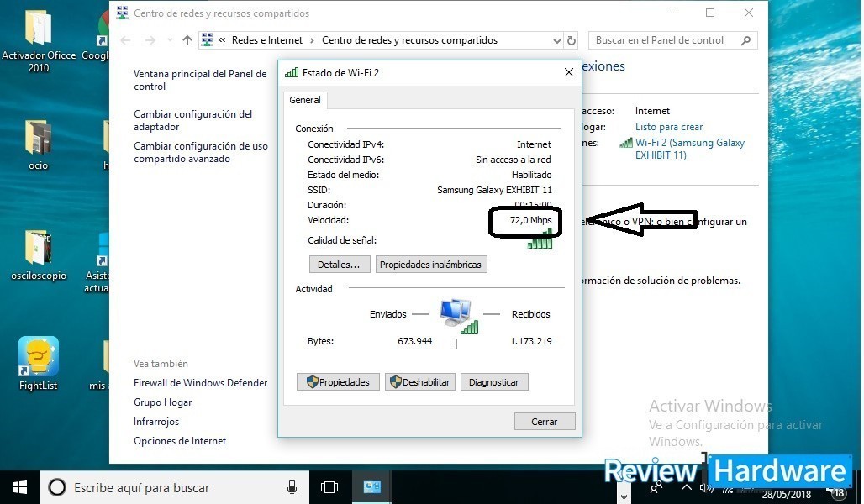Expand the address bar history dropdown
Image resolution: width=864 pixels, height=504 pixels.
tap(556, 41)
